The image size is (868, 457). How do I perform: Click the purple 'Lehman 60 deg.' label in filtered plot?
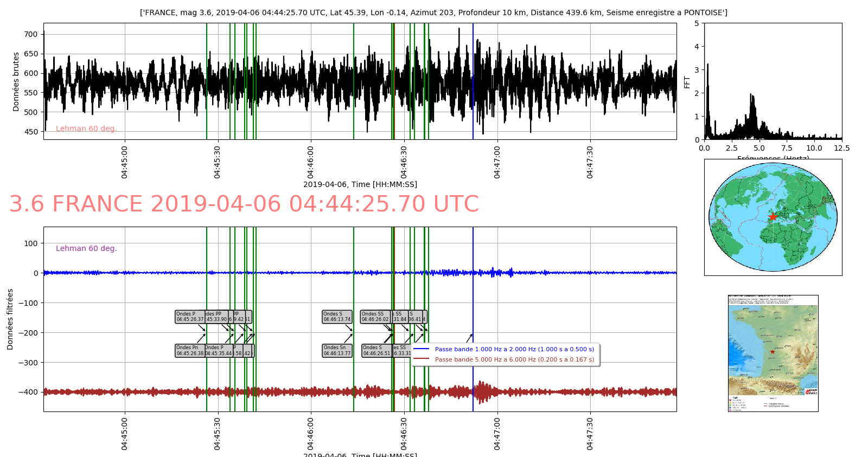pos(86,248)
